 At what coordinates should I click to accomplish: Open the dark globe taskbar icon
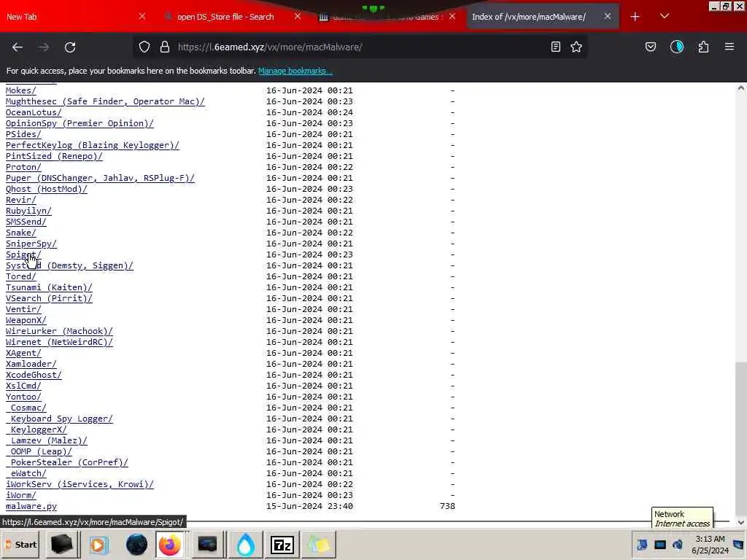click(136, 544)
